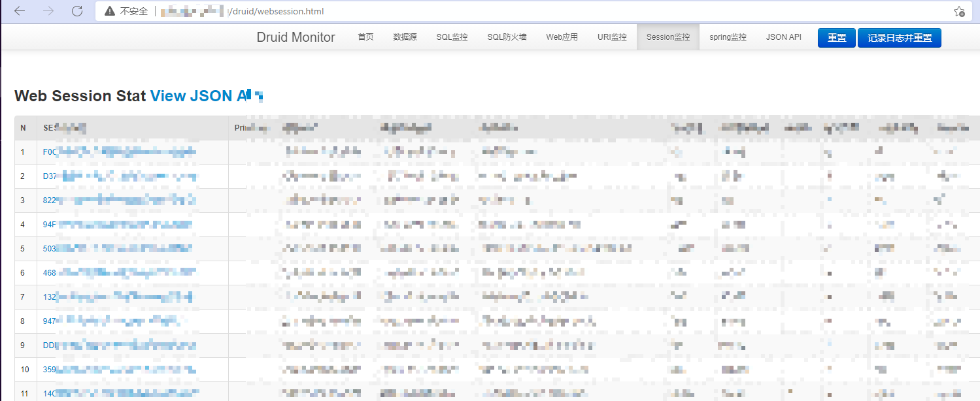Switch to the 数据源 tab

click(x=405, y=37)
